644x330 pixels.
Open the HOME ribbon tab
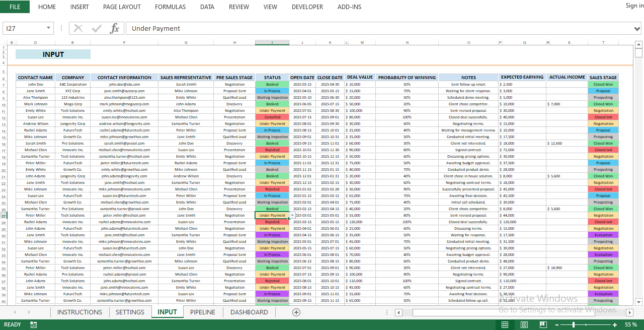pyautogui.click(x=47, y=7)
